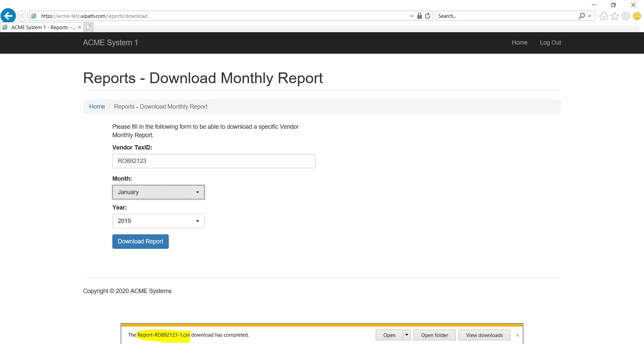
Task: Restore down the browser window
Action: pyautogui.click(x=613, y=5)
